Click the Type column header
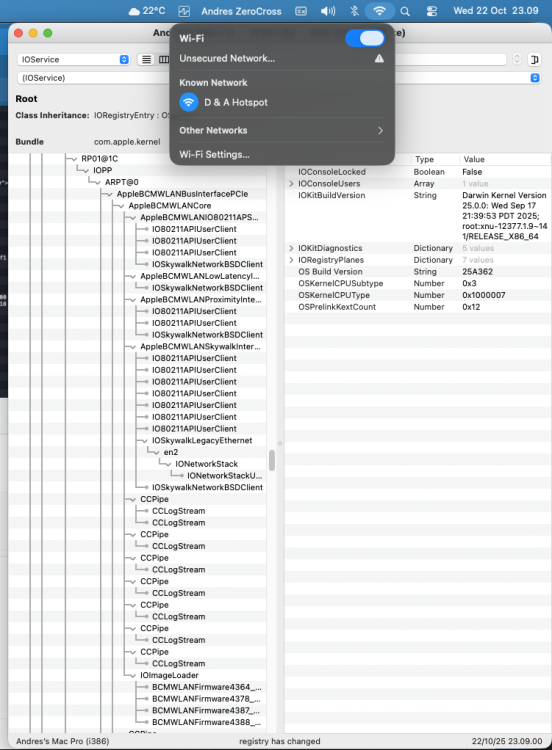This screenshot has width=552, height=750. [434, 159]
